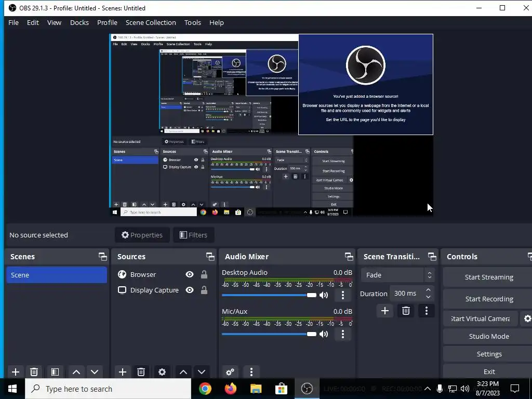Open Mic/Aux three-dot options
The width and height of the screenshot is (532, 399).
(x=343, y=334)
